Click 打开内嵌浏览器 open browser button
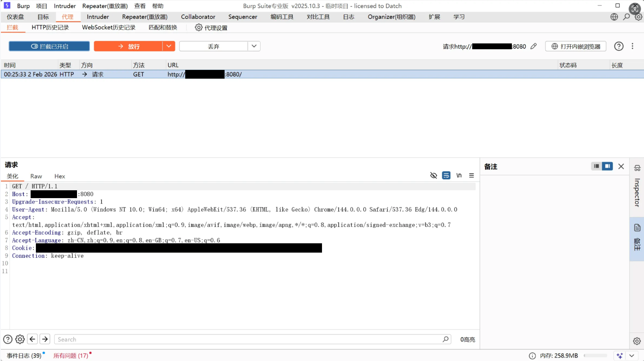 (576, 46)
